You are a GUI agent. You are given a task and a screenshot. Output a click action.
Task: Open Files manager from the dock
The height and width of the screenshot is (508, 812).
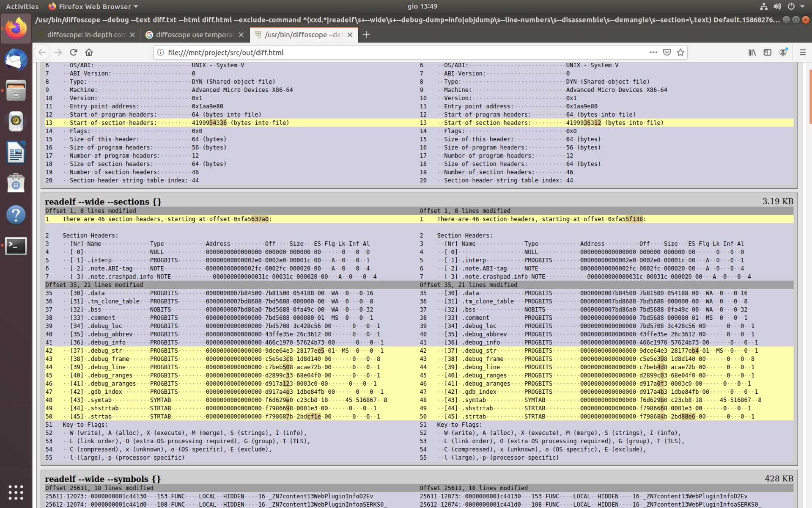tap(16, 91)
